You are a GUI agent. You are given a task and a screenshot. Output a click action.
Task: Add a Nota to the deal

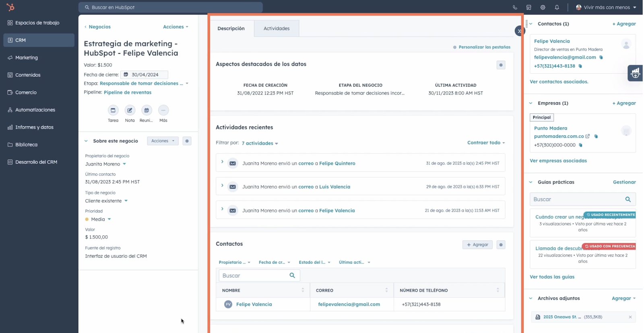point(130,110)
